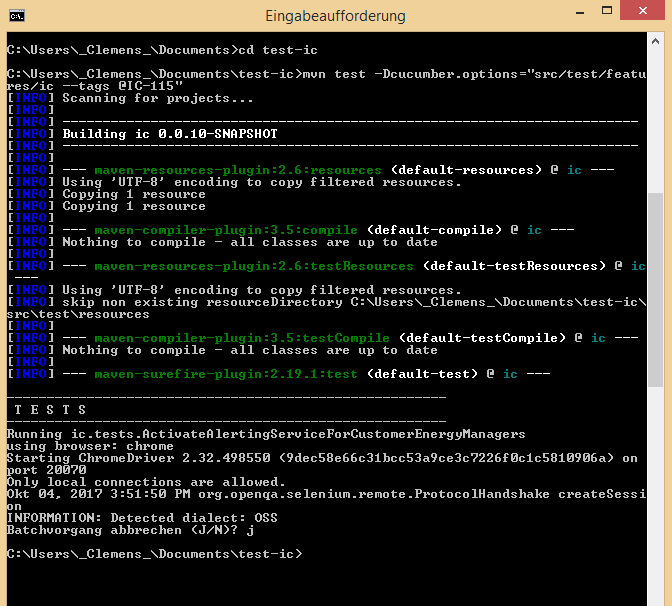Viewport: 672px width, 606px height.
Task: Minimize the Eingabeaufforderung window
Action: pos(580,12)
